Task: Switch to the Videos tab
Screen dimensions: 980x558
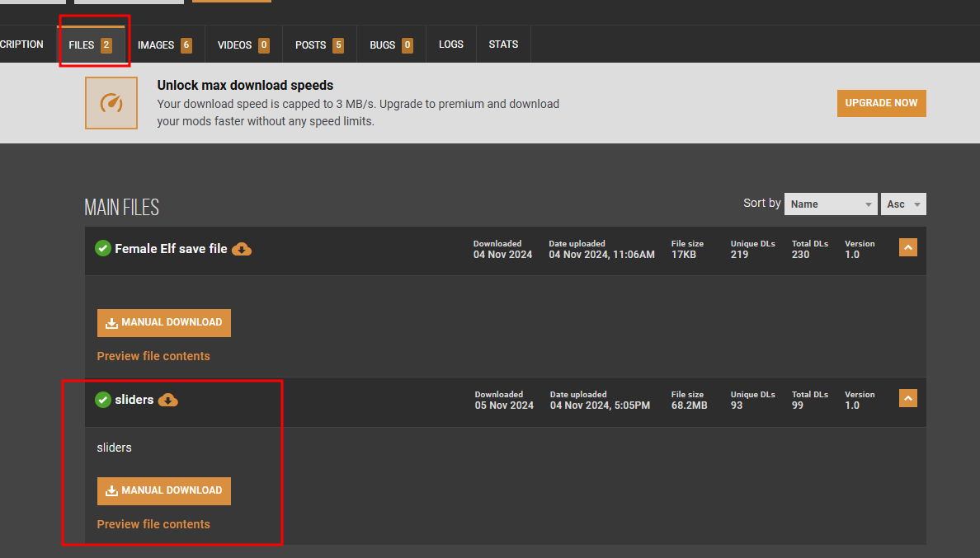Action: point(243,45)
